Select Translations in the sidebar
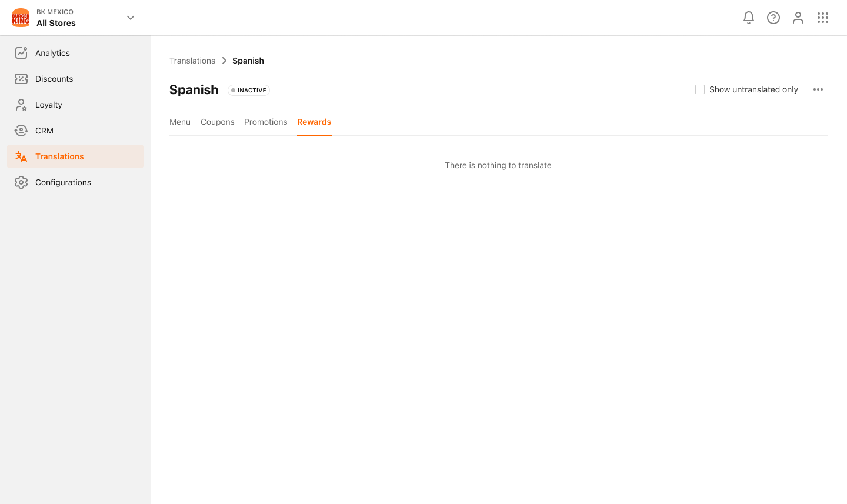Viewport: 847px width, 504px height. 75,156
